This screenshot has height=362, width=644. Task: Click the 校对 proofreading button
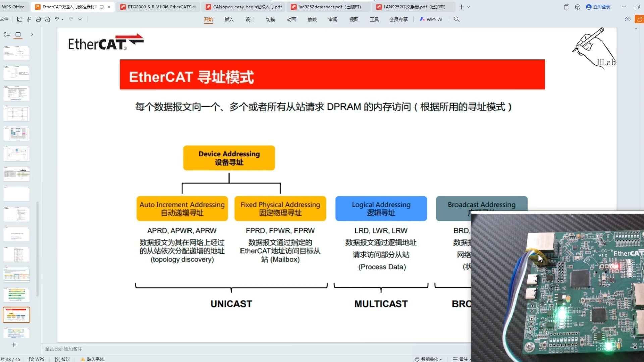click(x=63, y=359)
